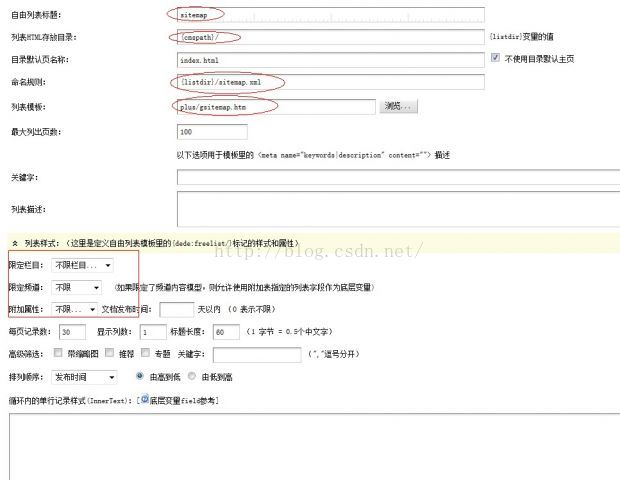Select the 由高到低 sort order
Viewport: 620px width, 480px height.
click(139, 377)
